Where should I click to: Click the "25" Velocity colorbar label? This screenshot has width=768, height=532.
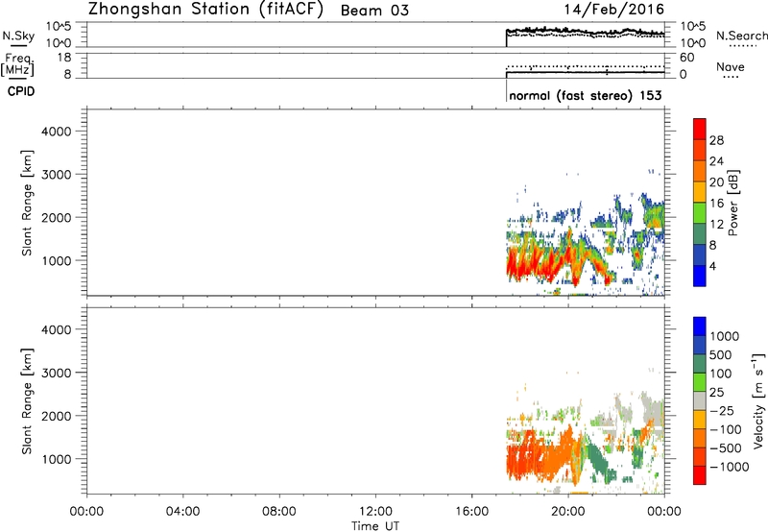click(717, 392)
